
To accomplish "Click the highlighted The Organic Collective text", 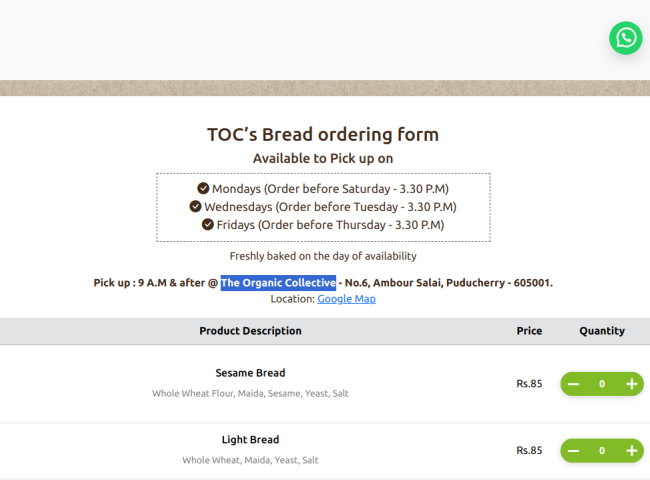I will point(278,283).
